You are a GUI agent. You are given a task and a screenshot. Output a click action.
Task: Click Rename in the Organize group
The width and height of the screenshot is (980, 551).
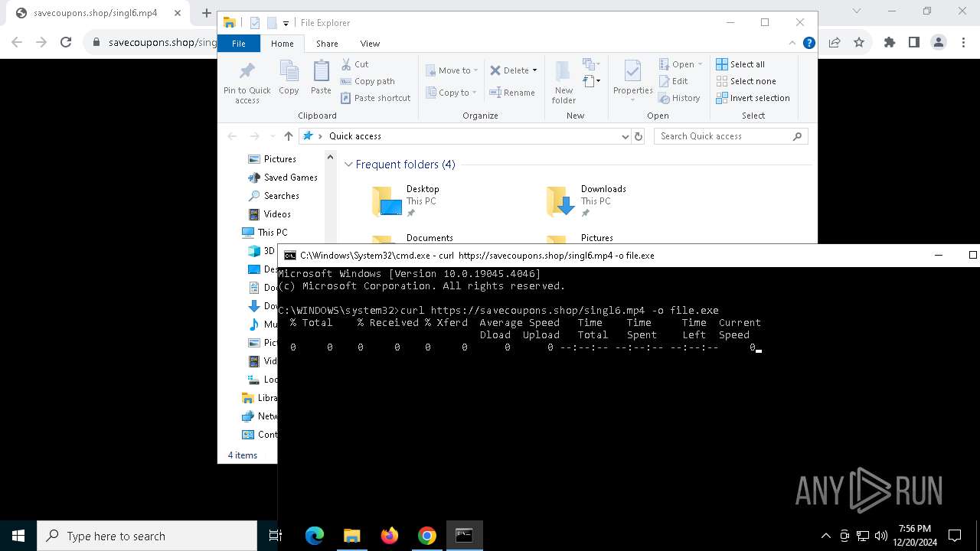point(512,93)
